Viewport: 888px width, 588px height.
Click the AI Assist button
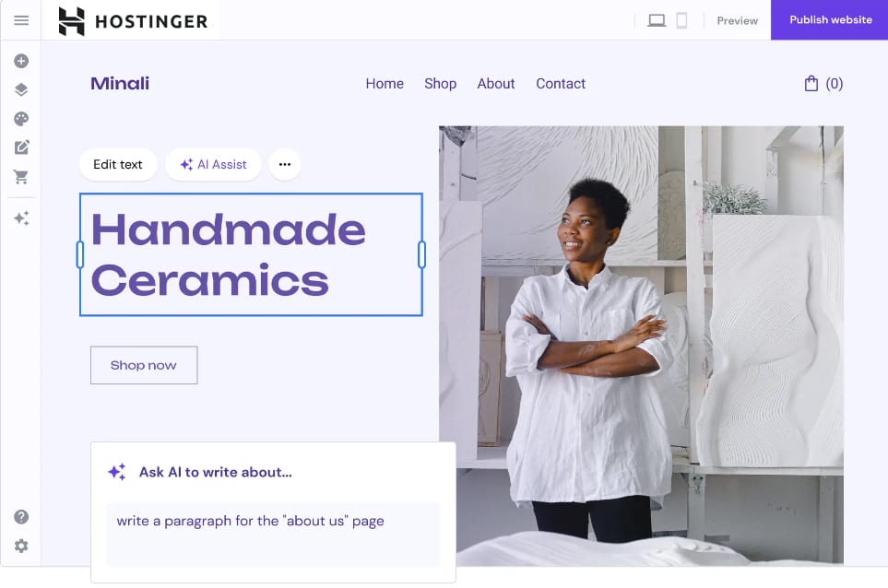pos(214,165)
